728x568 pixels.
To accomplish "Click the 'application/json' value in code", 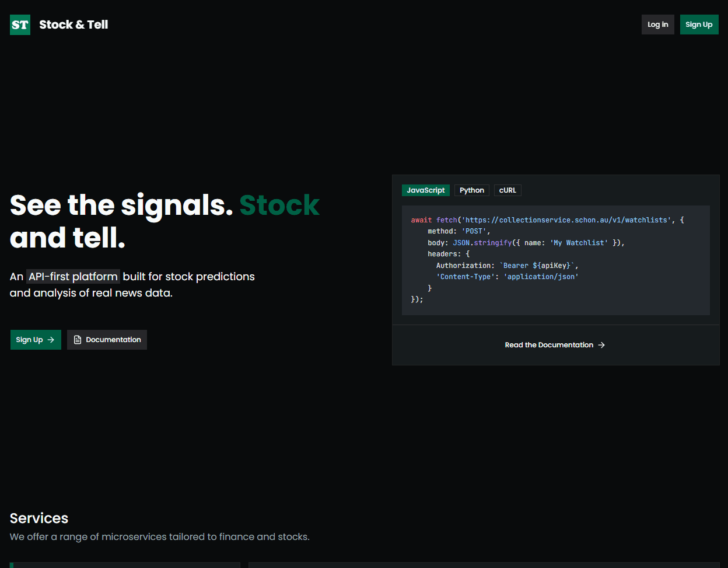I will coord(541,277).
